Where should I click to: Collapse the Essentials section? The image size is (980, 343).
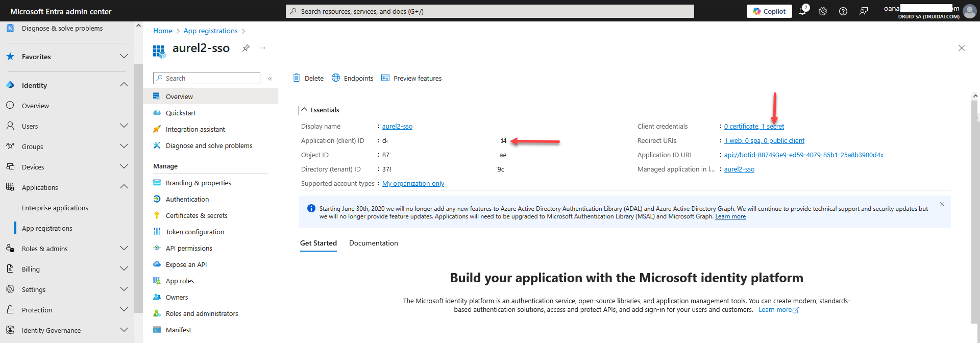pyautogui.click(x=305, y=110)
